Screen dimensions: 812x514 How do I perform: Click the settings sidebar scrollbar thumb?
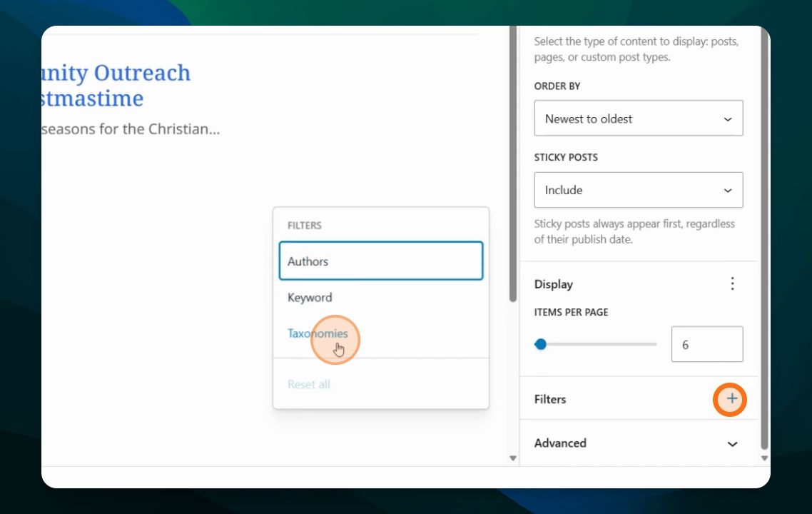click(764, 238)
